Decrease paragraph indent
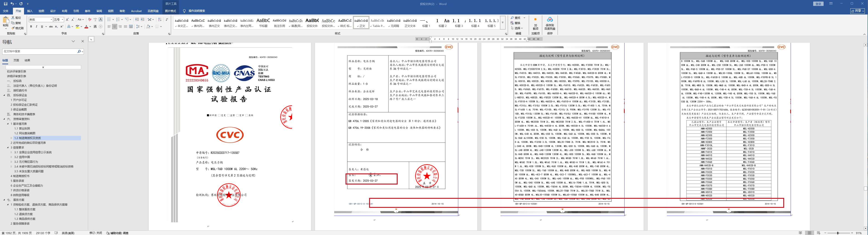 coord(137,19)
